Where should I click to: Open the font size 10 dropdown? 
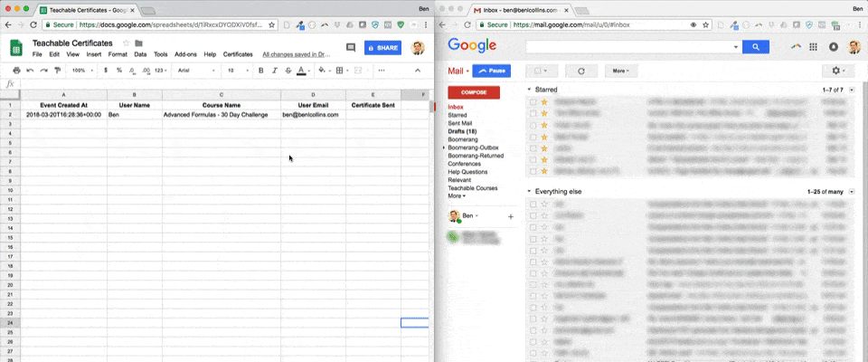238,71
